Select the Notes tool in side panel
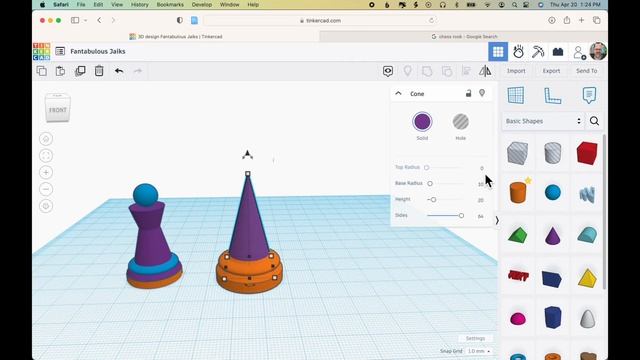640x360 pixels. pos(589,95)
